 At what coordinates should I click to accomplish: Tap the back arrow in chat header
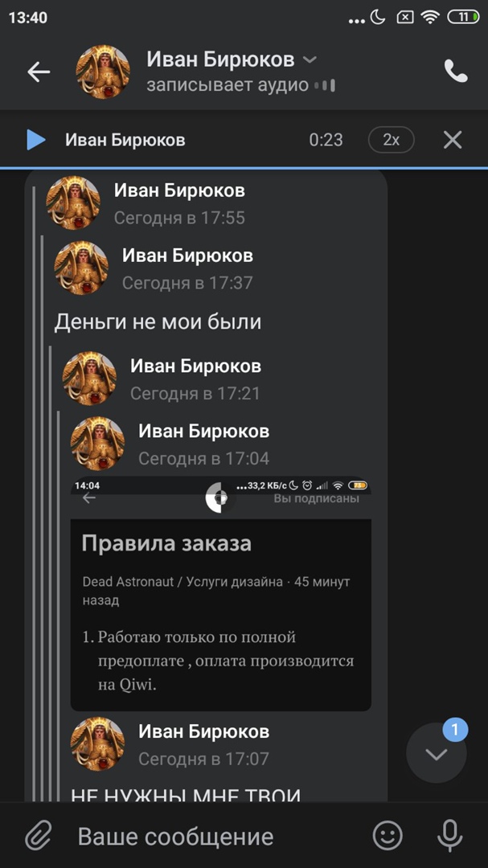click(39, 72)
